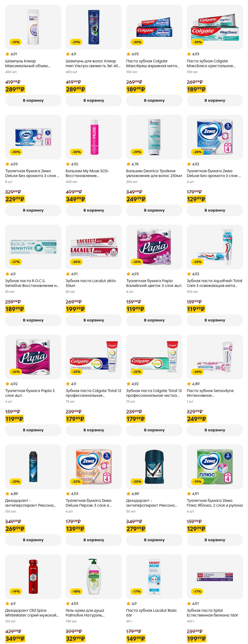Open the Colgate МаксФреш toothpaste image
The height and width of the screenshot is (644, 248).
pos(154,27)
